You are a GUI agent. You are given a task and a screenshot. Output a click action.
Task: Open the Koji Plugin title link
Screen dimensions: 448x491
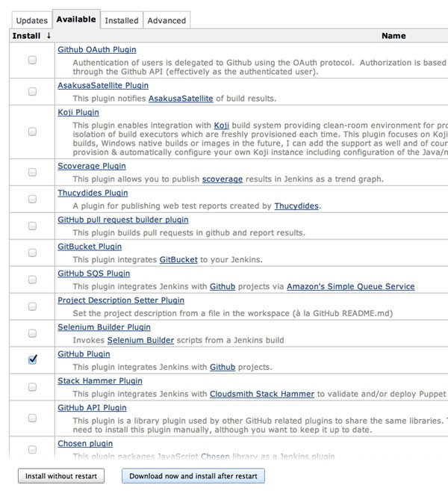pyautogui.click(x=78, y=112)
